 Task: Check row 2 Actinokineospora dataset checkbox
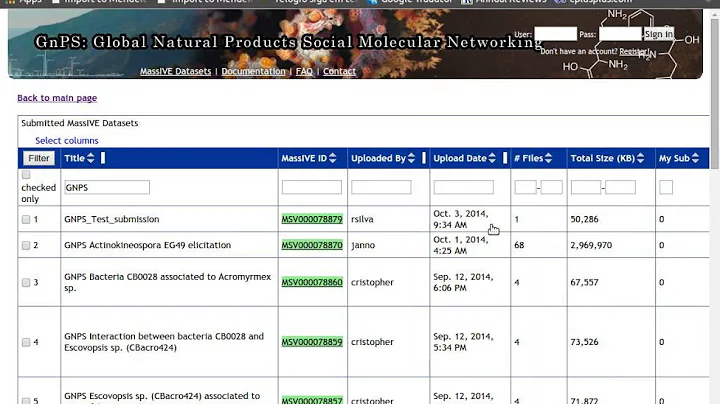click(x=26, y=245)
